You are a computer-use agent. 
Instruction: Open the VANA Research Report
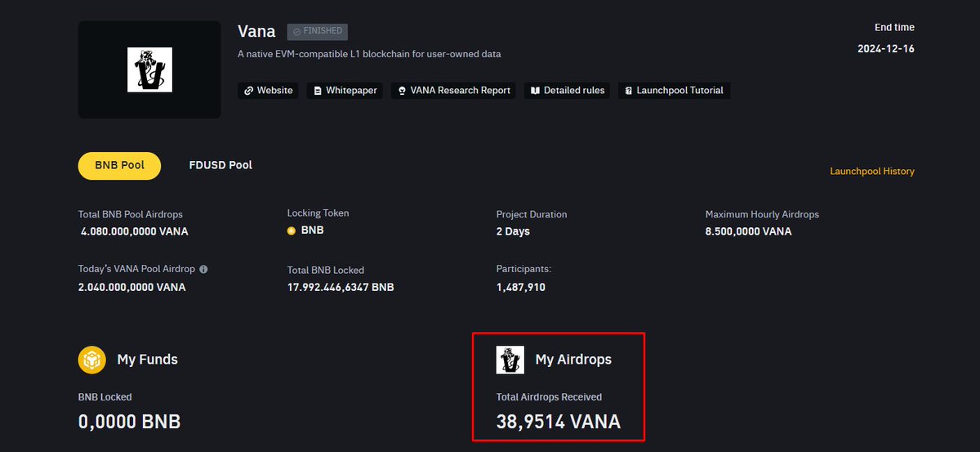click(454, 91)
